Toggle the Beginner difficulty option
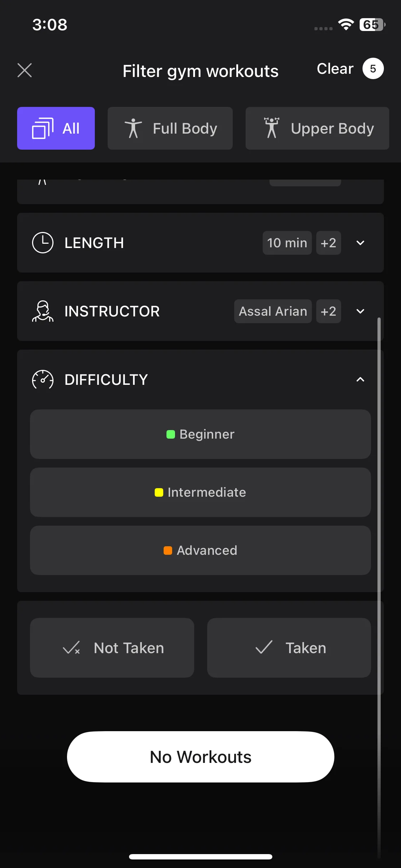The image size is (401, 868). 200,434
